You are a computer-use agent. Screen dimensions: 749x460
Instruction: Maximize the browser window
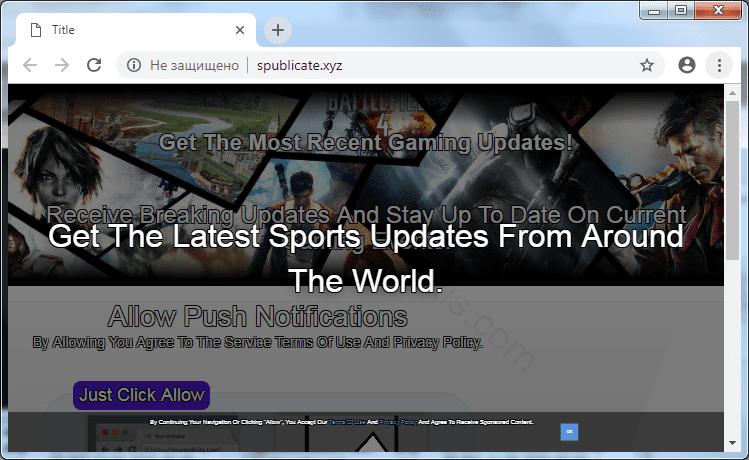[682, 10]
